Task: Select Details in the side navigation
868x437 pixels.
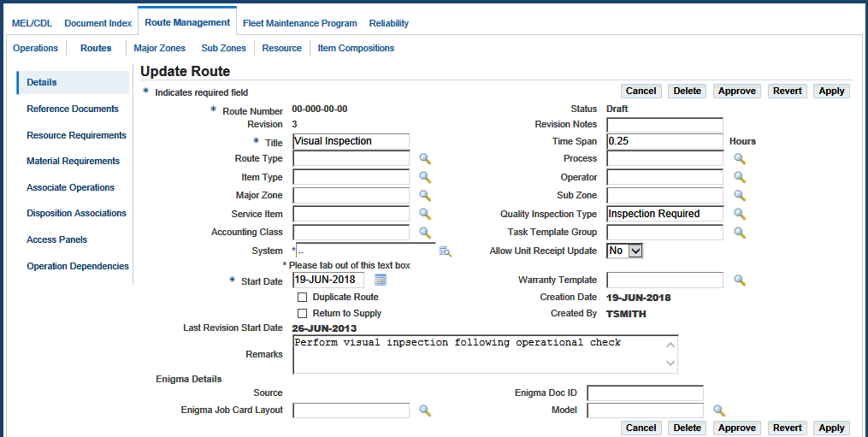Action: [73, 83]
